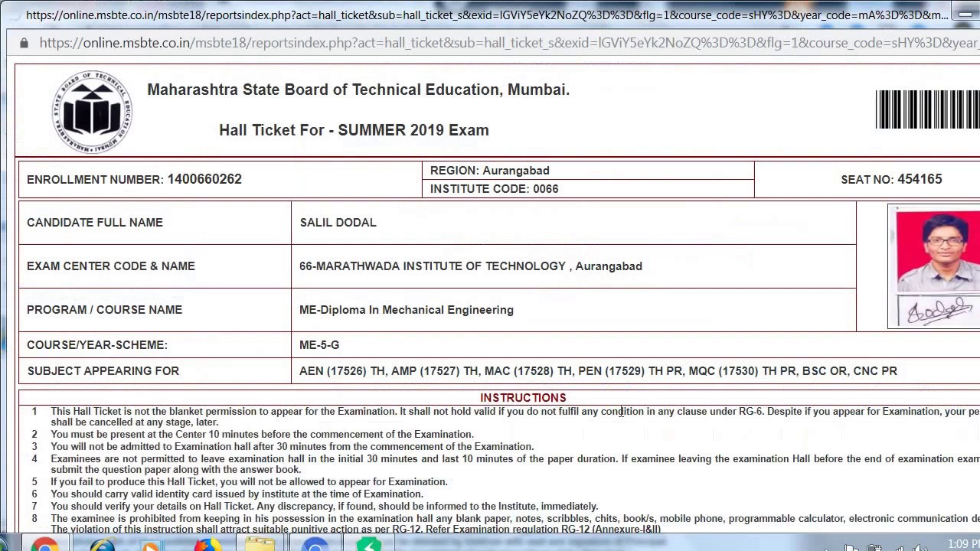Image resolution: width=980 pixels, height=551 pixels.
Task: Click the MSBTE board logo
Action: 93,112
